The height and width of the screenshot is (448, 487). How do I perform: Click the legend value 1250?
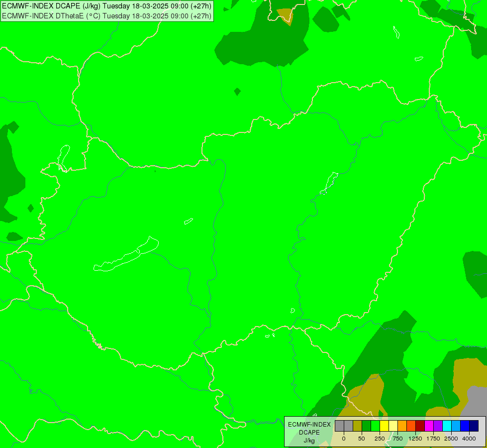click(x=415, y=439)
